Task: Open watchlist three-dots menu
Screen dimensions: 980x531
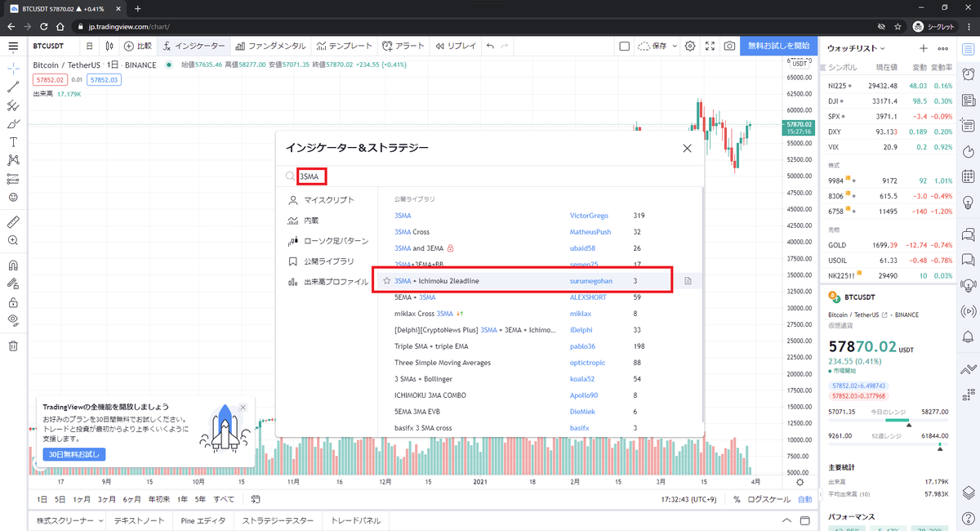Action: pyautogui.click(x=943, y=49)
